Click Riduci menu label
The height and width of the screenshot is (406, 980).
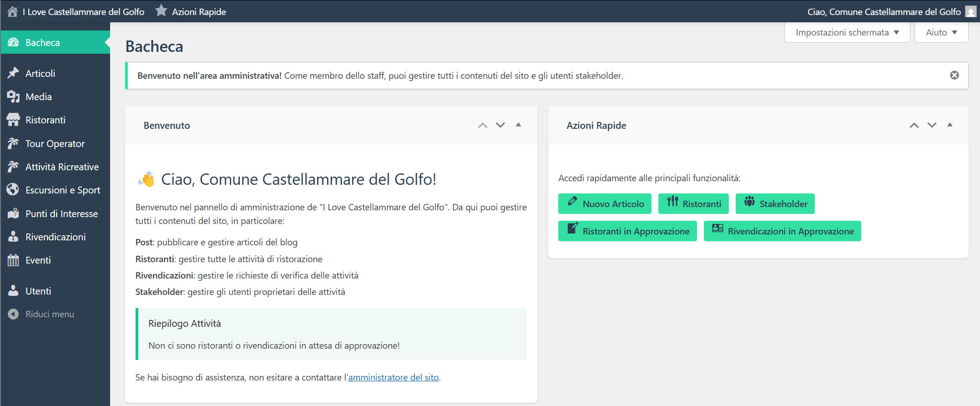50,314
